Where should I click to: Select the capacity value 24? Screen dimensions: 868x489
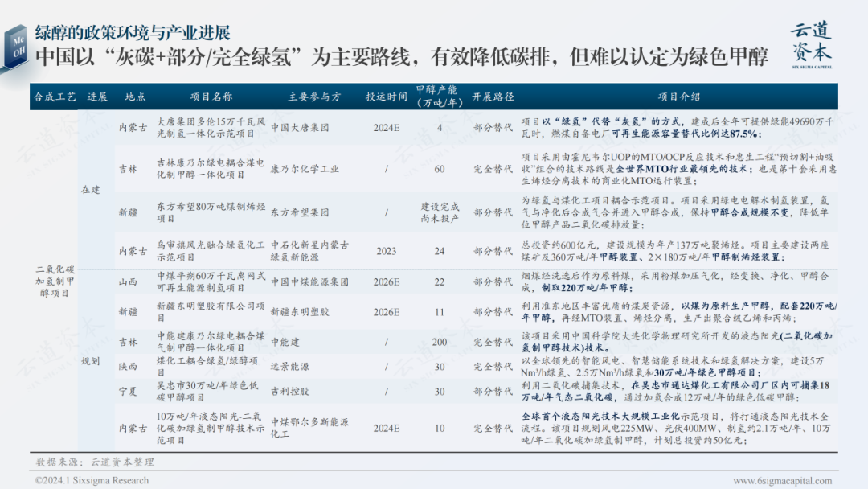tap(440, 251)
